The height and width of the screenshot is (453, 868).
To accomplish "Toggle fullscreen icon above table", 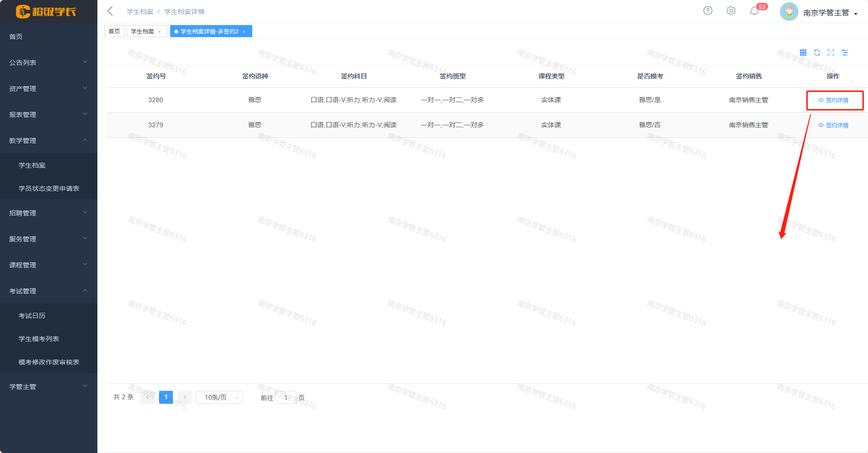I will click(x=831, y=52).
